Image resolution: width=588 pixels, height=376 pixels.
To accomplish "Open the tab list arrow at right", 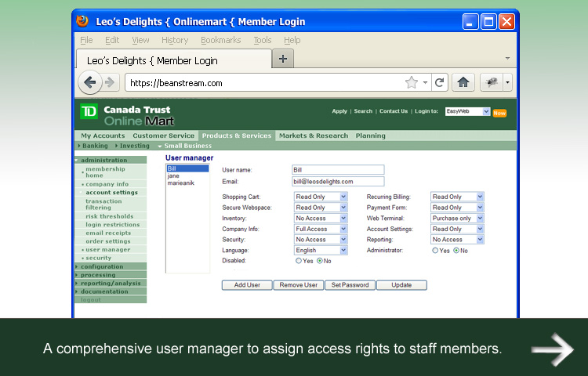I will click(507, 59).
